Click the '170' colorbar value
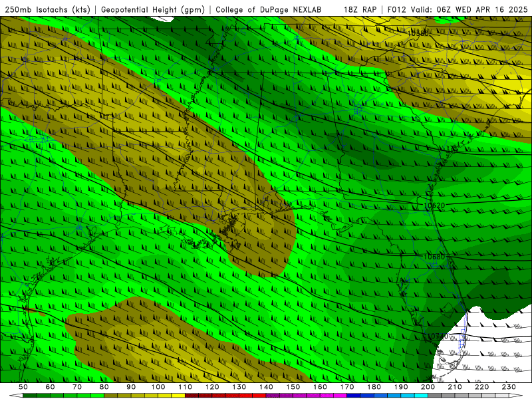Image resolution: width=532 pixels, height=399 pixels. coord(347,387)
